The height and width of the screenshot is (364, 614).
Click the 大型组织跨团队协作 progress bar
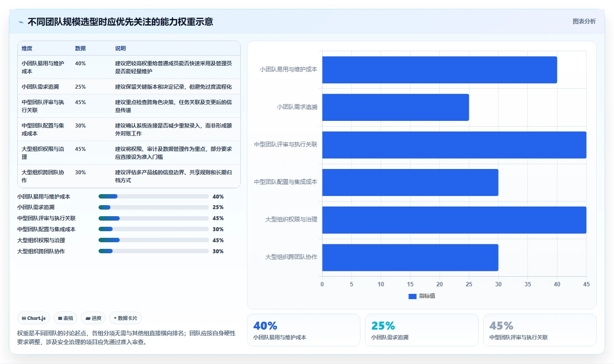(x=154, y=251)
